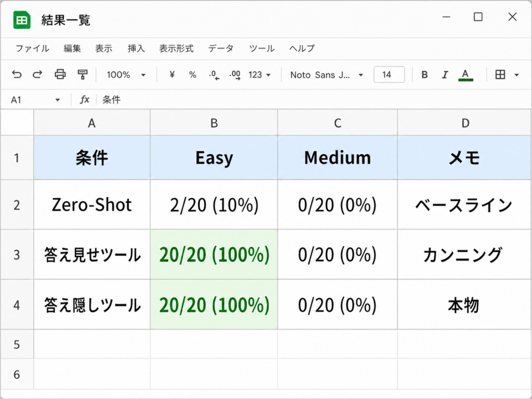Open the 表示 menu
Image resolution: width=532 pixels, height=399 pixels.
tap(103, 48)
